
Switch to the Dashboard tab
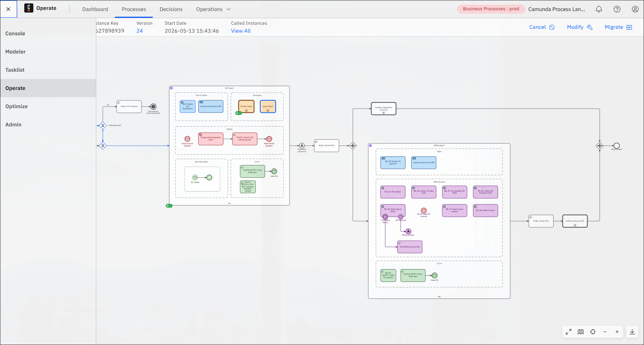[95, 9]
